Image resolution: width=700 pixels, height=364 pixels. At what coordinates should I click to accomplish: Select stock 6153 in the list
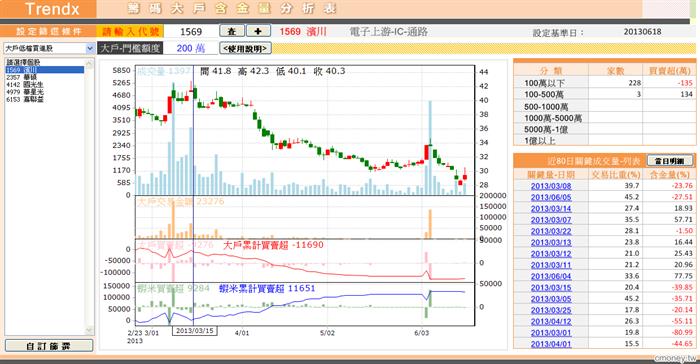[45, 99]
